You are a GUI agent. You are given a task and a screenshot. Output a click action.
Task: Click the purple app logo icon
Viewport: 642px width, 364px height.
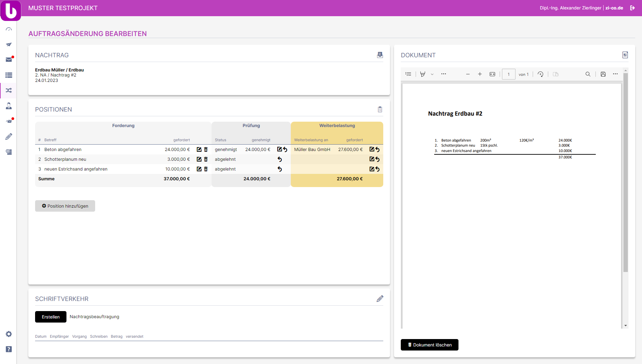tap(11, 10)
